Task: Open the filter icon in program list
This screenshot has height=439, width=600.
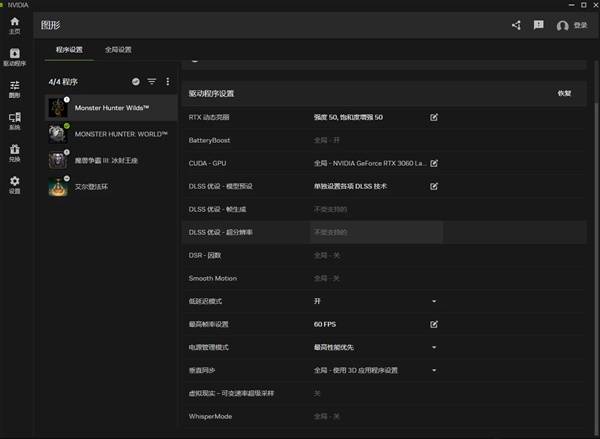Action: click(x=152, y=82)
